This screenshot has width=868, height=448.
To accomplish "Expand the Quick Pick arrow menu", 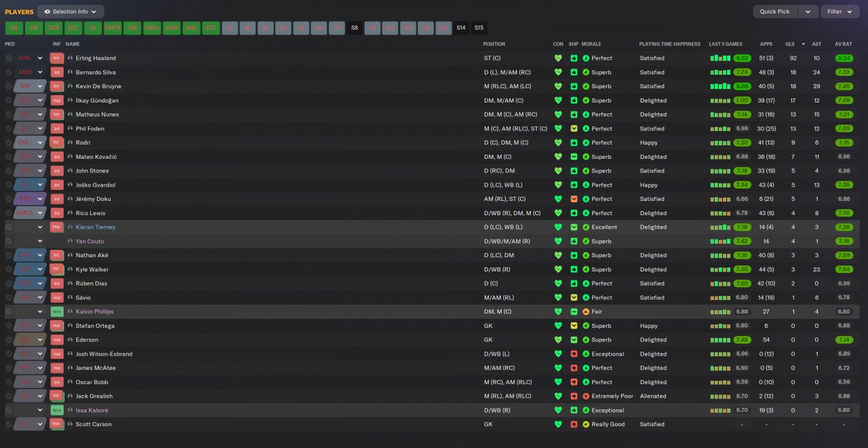I will [x=808, y=12].
